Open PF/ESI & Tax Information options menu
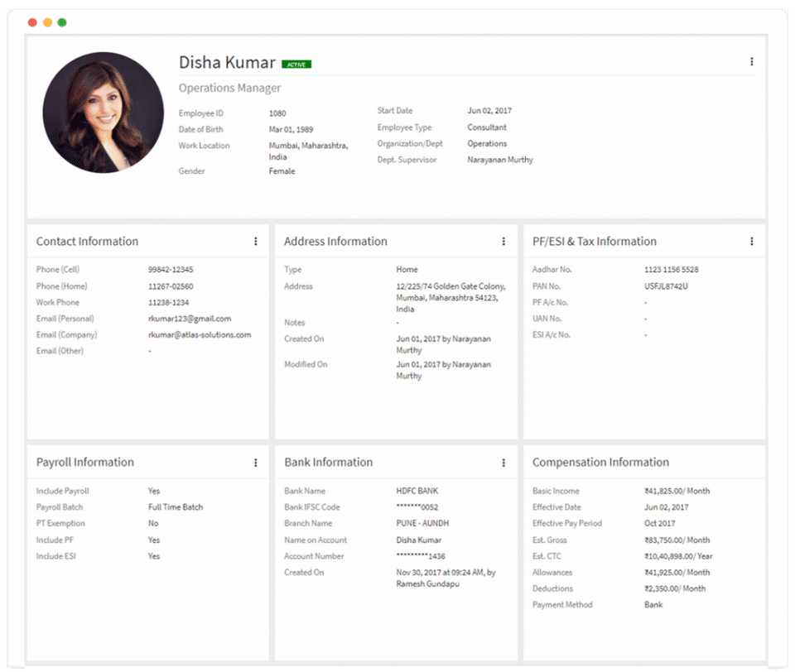795x672 pixels. pyautogui.click(x=751, y=242)
